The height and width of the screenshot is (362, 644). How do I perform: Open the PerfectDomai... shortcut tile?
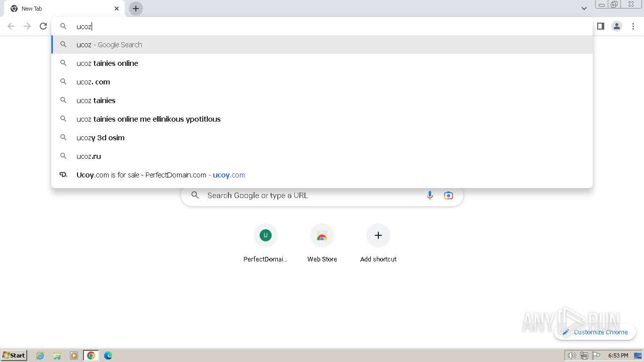pos(266,244)
